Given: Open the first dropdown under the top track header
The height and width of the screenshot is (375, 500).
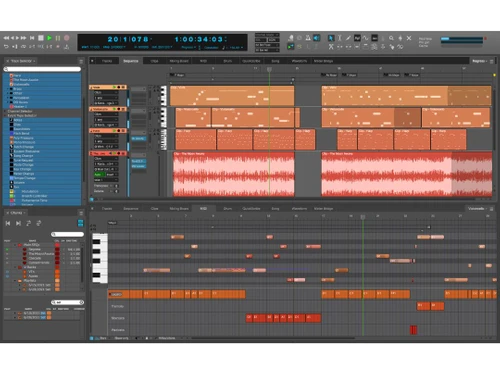Looking at the screenshot, I should [x=106, y=93].
